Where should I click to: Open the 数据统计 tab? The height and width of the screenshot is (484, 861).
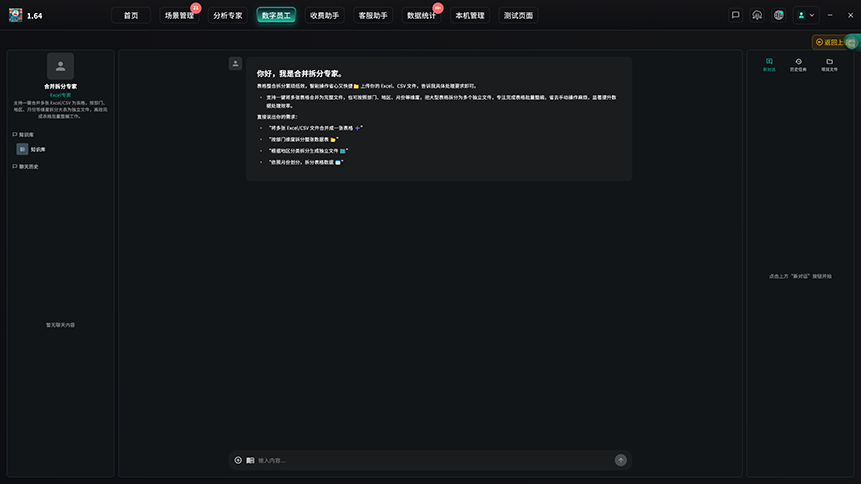[x=421, y=15]
